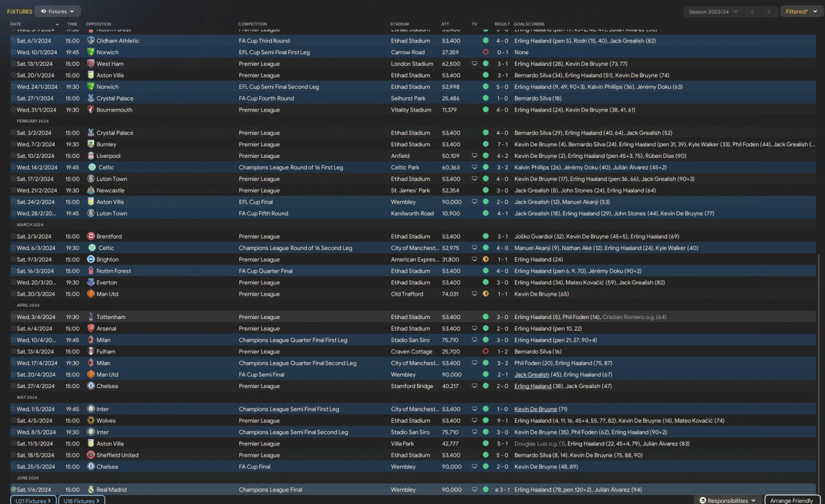Open Kevin De Bruyne link in Inter 1/5 row
825x504 pixels.
(x=536, y=409)
